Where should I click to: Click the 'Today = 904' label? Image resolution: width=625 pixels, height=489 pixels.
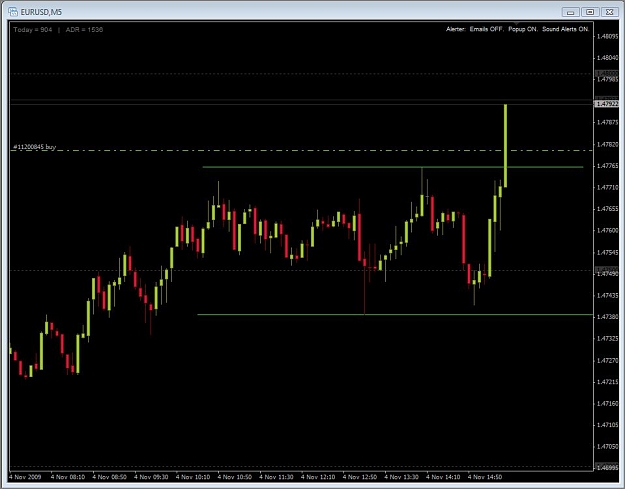[x=33, y=29]
